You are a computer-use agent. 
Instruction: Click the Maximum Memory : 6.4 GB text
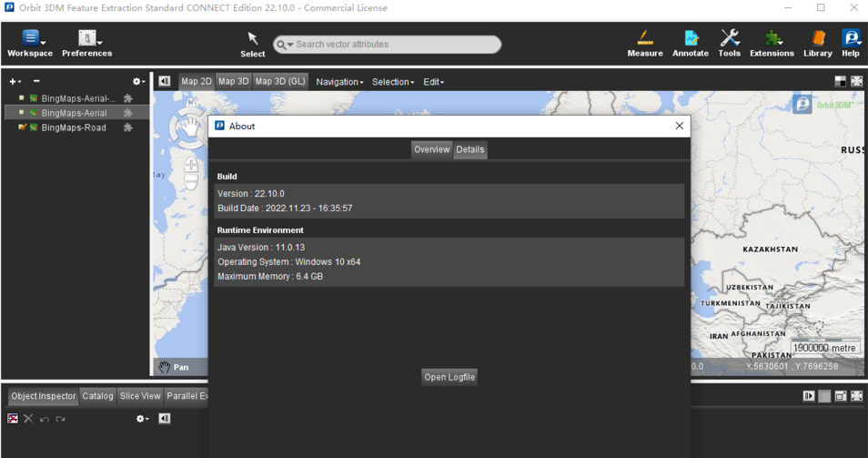tap(270, 277)
